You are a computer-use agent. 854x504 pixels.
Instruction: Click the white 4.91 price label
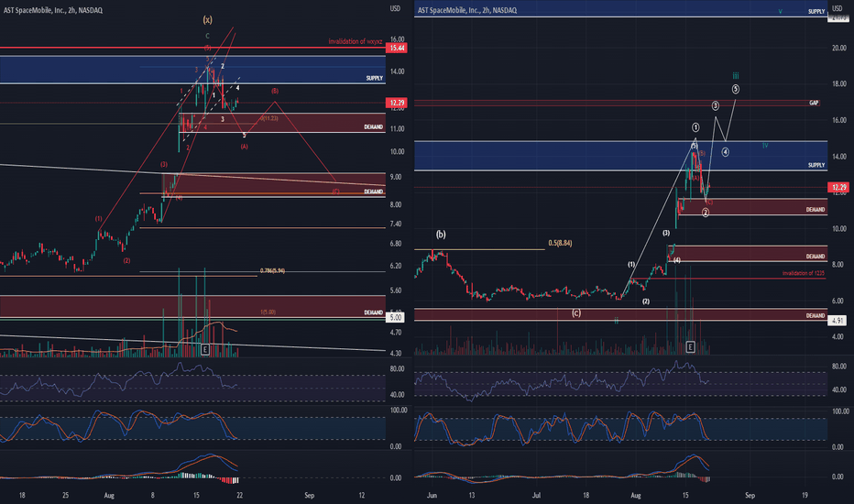pos(838,321)
